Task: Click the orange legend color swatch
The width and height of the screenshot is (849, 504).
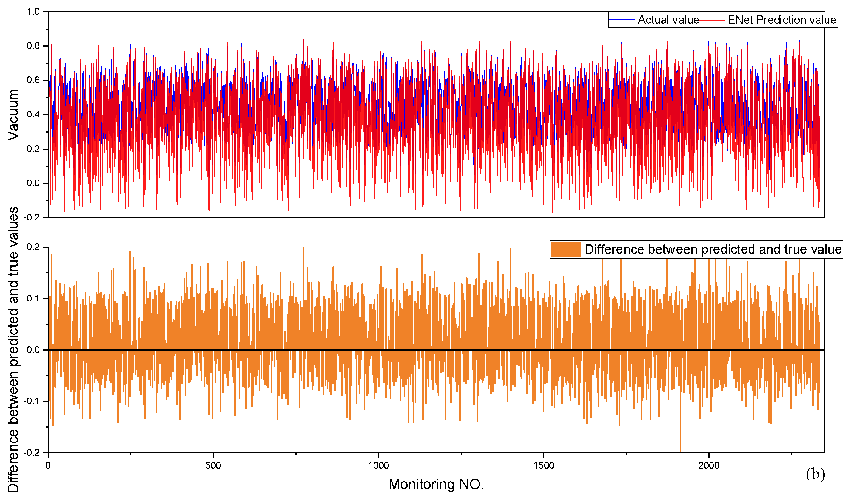Action: point(566,250)
